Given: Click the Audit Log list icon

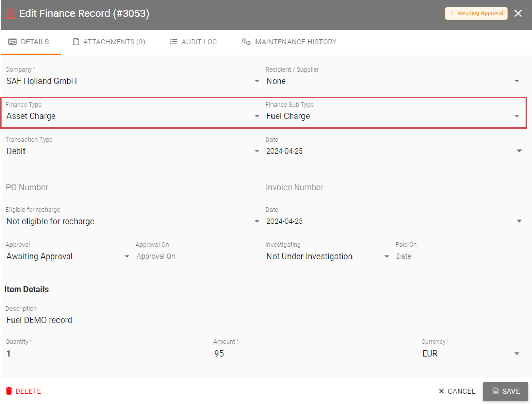Looking at the screenshot, I should click(x=173, y=42).
